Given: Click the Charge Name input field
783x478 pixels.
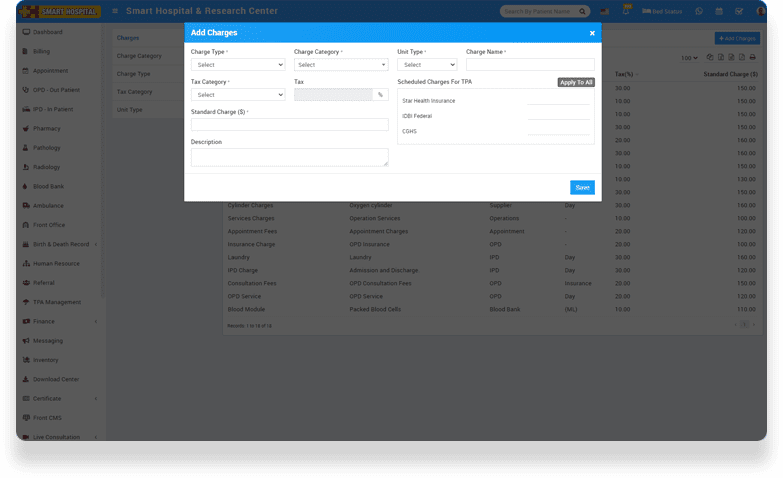Looking at the screenshot, I should coord(530,65).
